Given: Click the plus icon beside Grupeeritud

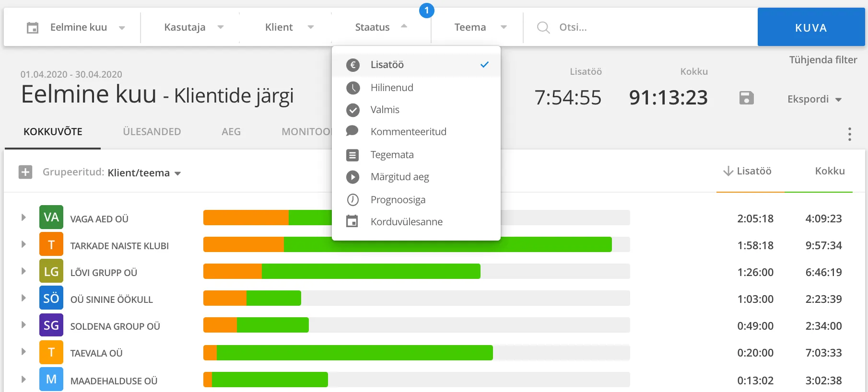Looking at the screenshot, I should (x=25, y=172).
